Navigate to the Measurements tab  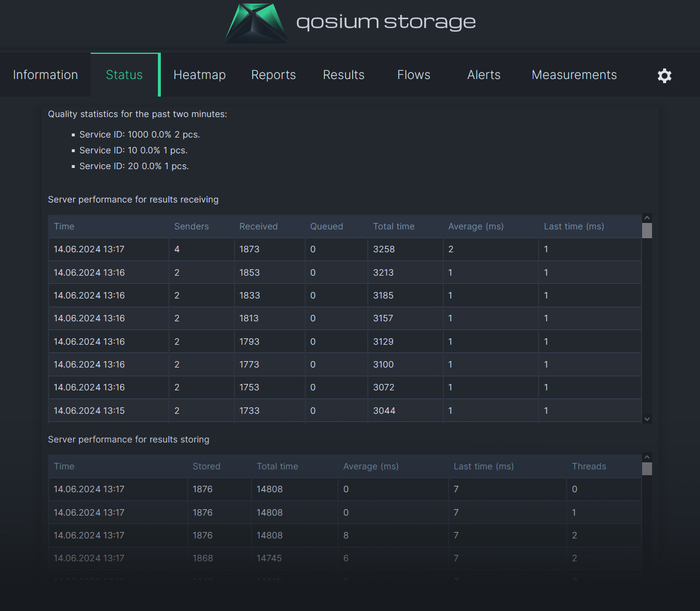click(x=574, y=75)
